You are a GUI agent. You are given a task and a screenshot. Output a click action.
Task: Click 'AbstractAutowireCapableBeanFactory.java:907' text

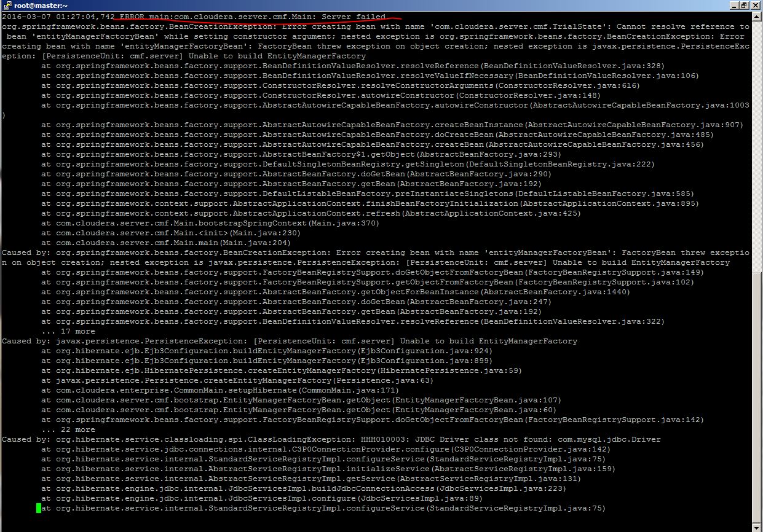click(634, 125)
